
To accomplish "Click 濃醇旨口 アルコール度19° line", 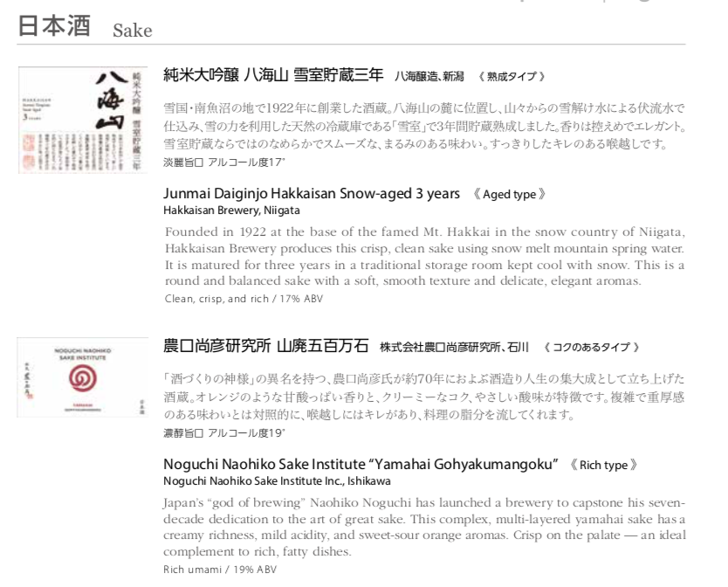I will tap(224, 433).
